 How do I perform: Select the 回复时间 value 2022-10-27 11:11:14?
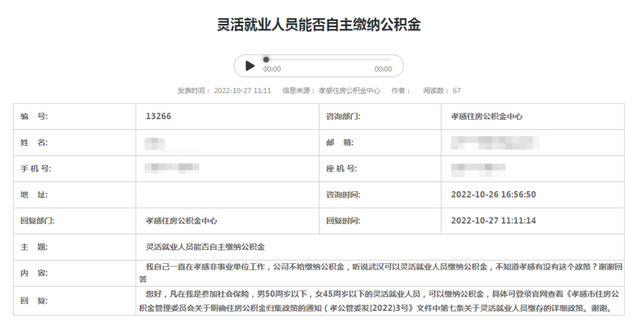(493, 220)
